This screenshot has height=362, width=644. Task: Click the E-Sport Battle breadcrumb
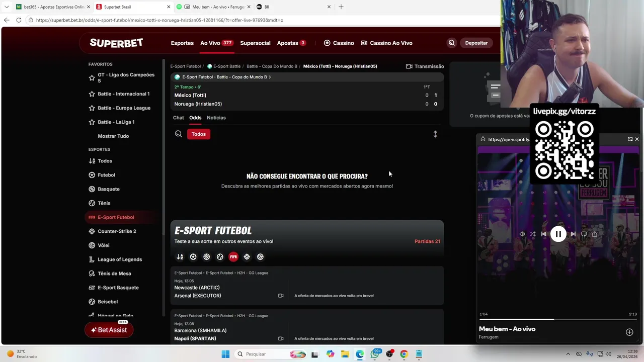[224, 66]
